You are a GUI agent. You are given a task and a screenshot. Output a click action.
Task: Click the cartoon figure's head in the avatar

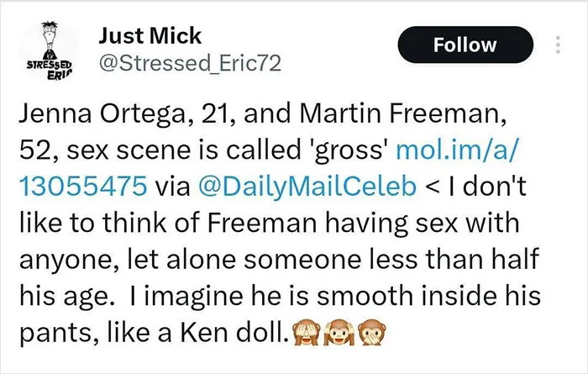coord(50,30)
